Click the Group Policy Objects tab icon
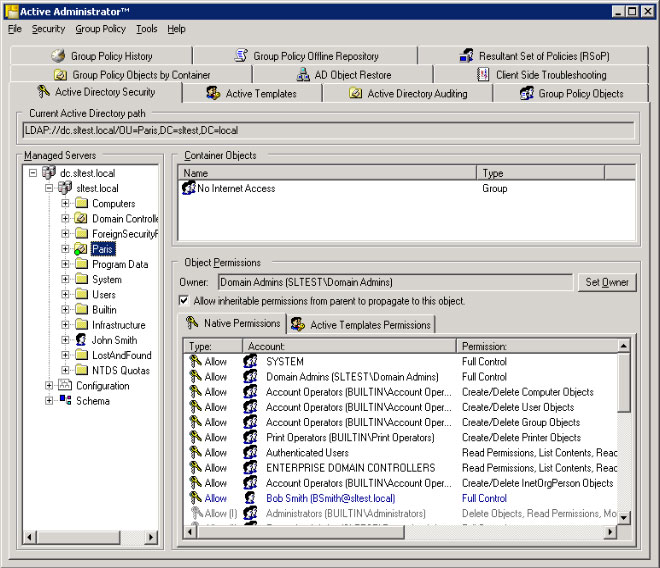 click(527, 93)
